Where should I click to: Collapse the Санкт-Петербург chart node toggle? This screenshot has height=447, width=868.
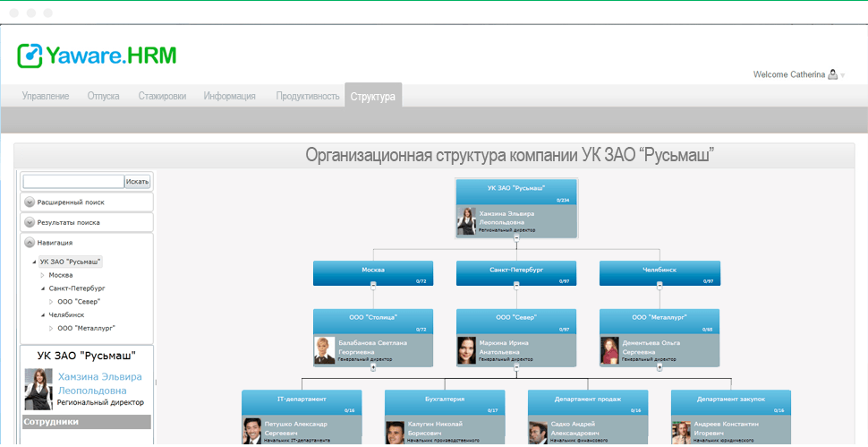pos(516,286)
